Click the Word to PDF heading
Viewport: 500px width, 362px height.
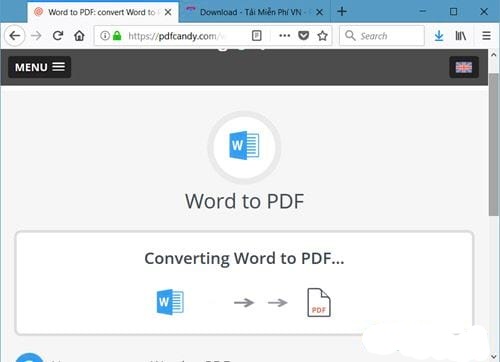tap(244, 201)
